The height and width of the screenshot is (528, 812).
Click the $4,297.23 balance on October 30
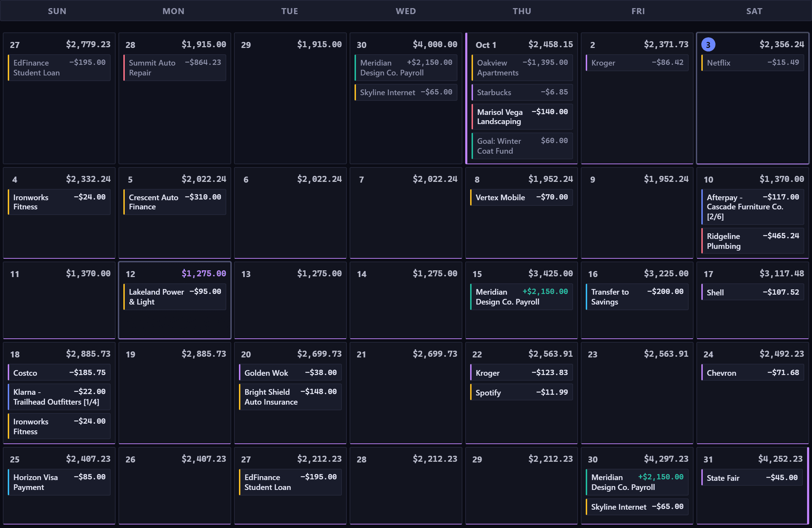click(666, 459)
